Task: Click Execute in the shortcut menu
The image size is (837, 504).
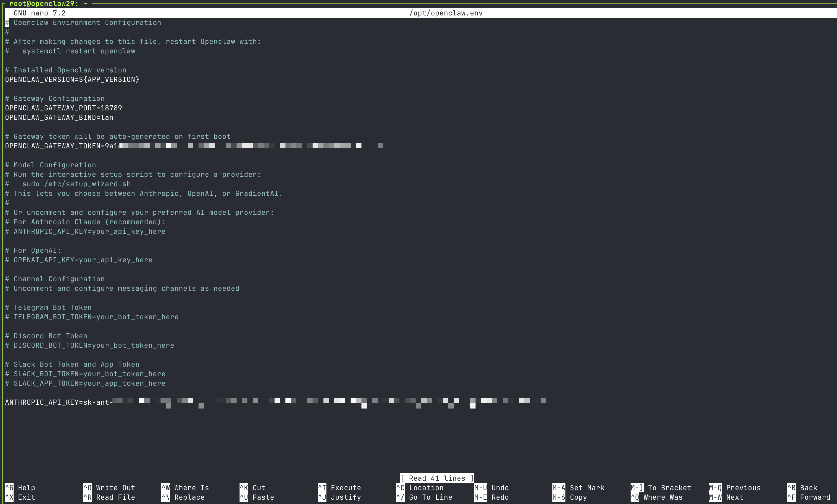Action: coord(345,487)
